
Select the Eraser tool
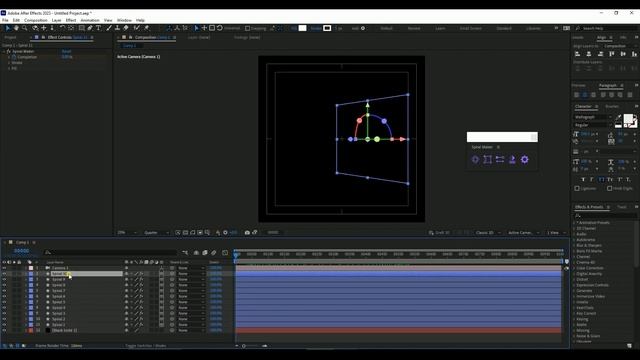point(126,28)
